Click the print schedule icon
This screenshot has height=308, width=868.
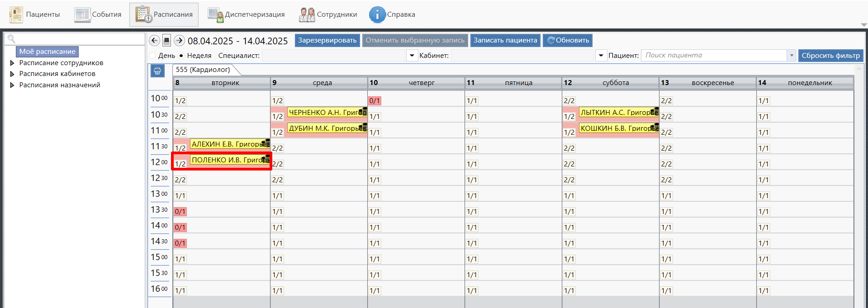[157, 71]
